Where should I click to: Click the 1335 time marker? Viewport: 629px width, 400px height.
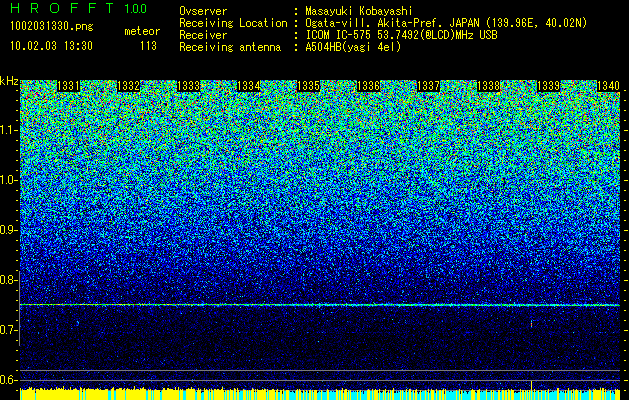(x=308, y=86)
